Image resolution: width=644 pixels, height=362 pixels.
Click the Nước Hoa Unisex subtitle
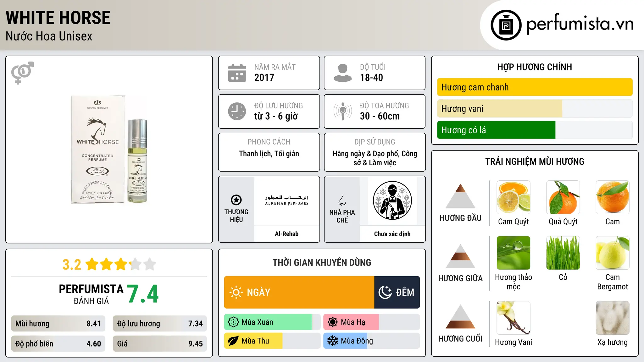click(x=49, y=36)
